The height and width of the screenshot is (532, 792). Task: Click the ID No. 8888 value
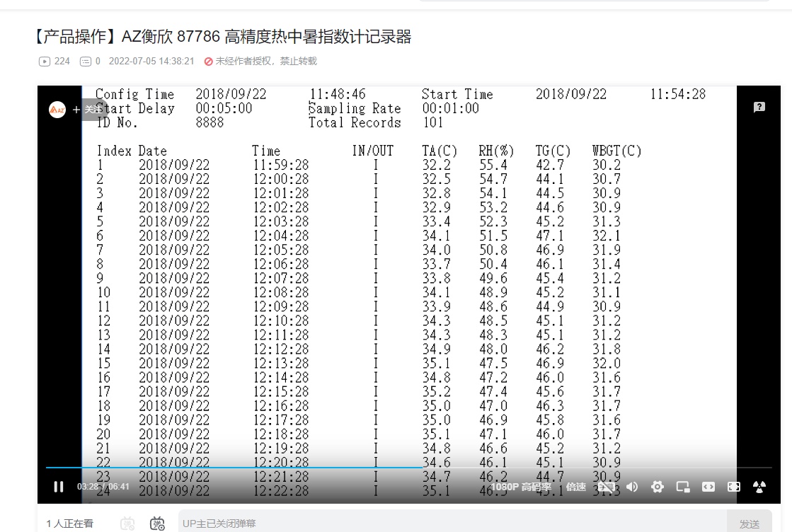click(x=210, y=122)
